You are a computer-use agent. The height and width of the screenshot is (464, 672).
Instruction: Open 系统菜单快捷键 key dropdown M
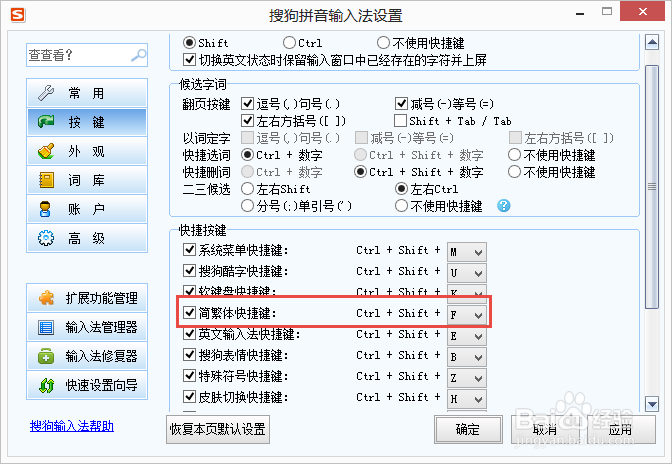(467, 252)
